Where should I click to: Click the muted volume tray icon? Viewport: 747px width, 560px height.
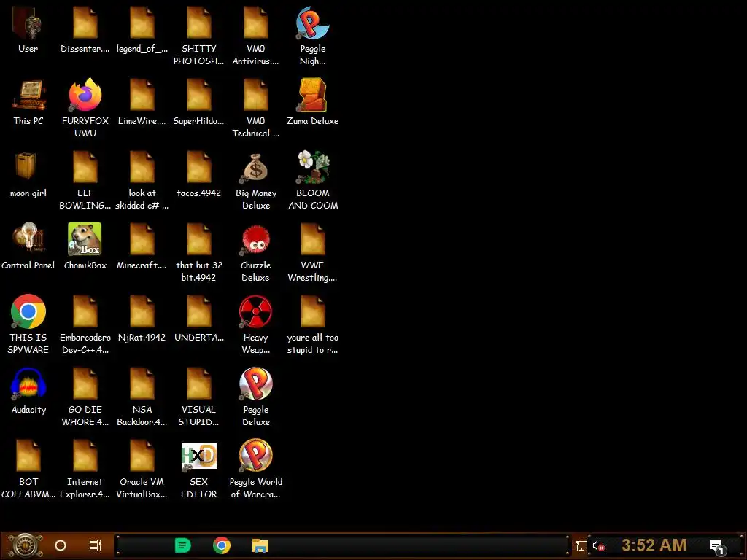598,545
